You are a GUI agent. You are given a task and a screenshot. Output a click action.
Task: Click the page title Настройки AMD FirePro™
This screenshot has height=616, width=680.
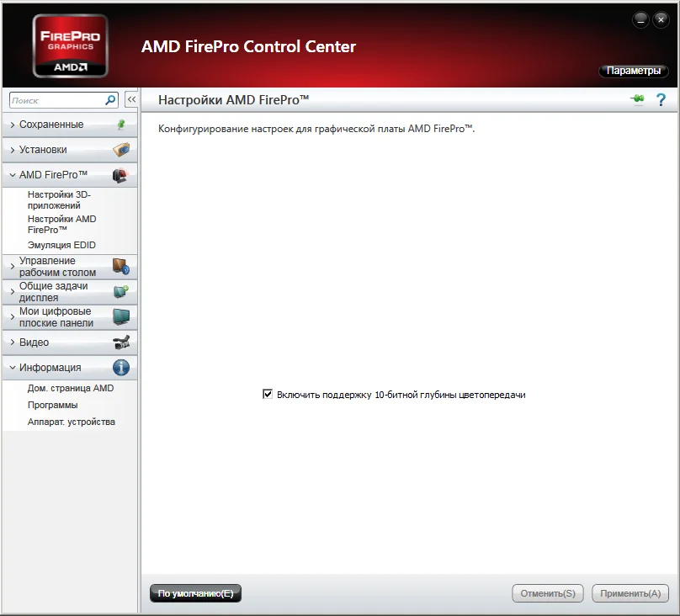[x=233, y=99]
